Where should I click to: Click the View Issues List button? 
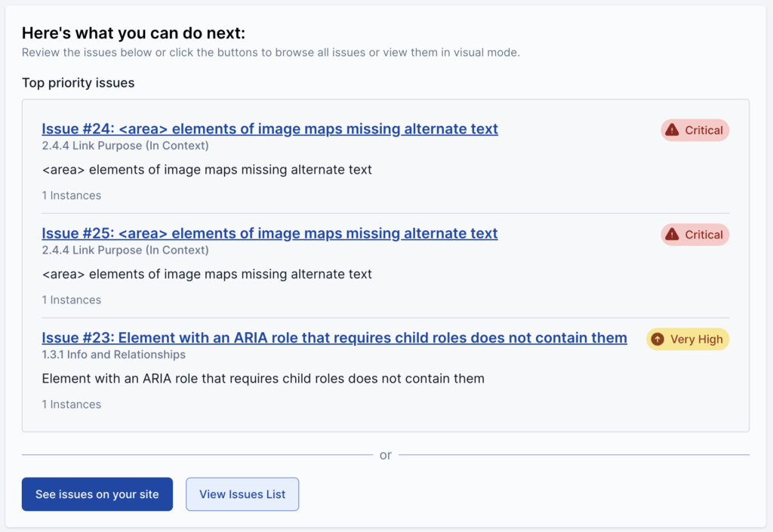pos(242,494)
